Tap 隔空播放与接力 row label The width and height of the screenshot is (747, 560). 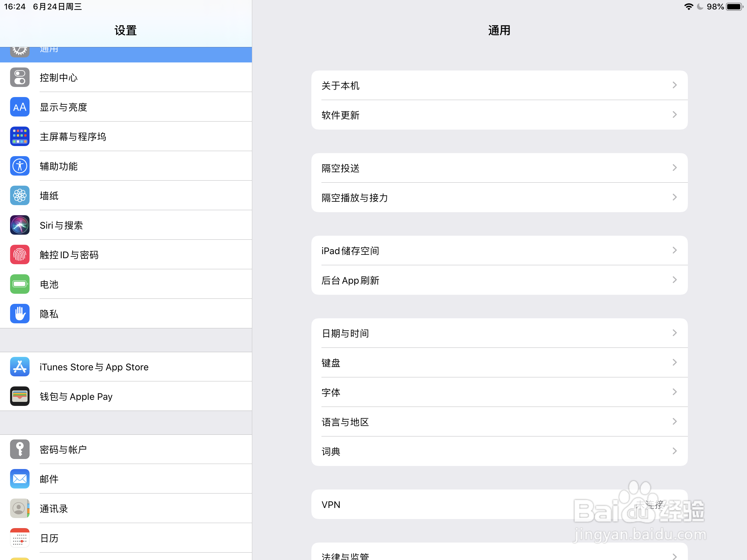pos(355,198)
